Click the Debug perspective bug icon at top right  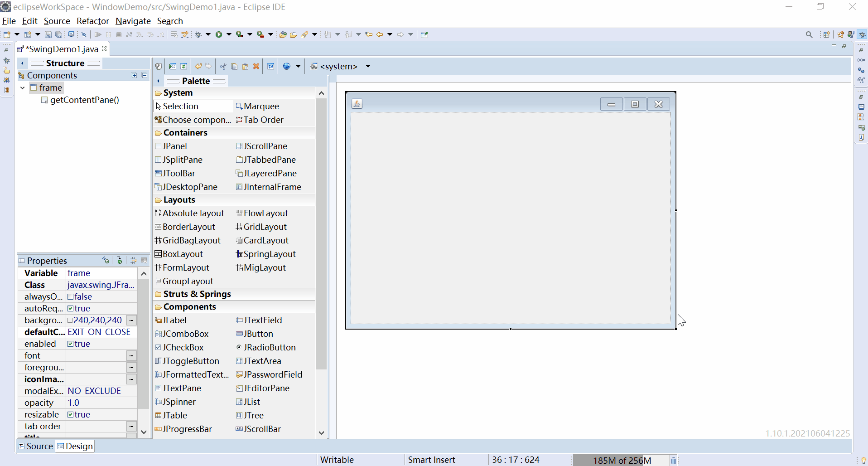862,34
